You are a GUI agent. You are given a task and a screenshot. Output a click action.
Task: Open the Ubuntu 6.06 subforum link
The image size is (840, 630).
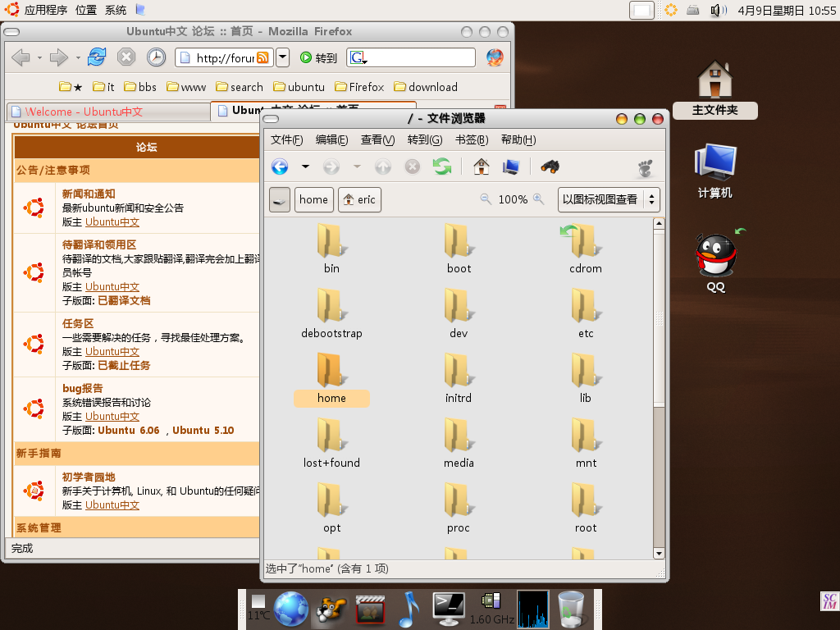click(x=129, y=430)
